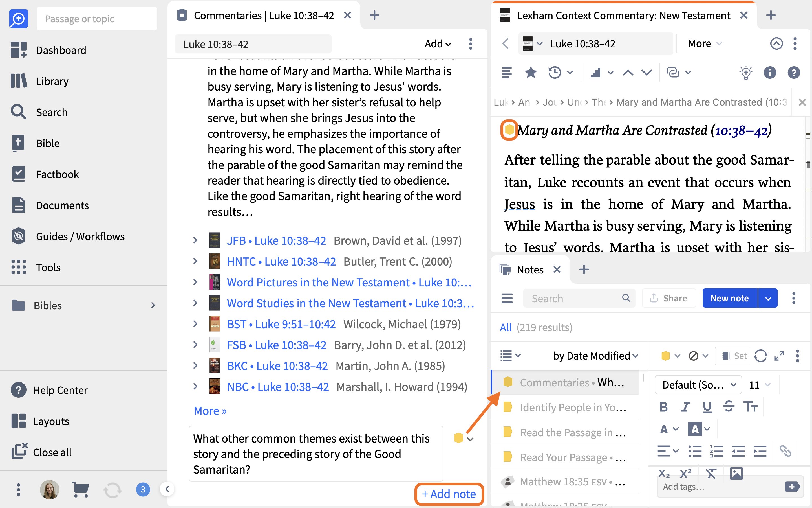Screen dimensions: 812x508
Task: Open resource information icon
Action: point(770,72)
